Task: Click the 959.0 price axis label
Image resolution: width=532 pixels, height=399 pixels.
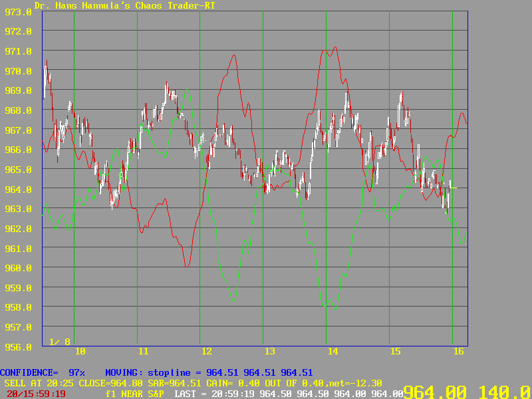Action: tap(18, 288)
